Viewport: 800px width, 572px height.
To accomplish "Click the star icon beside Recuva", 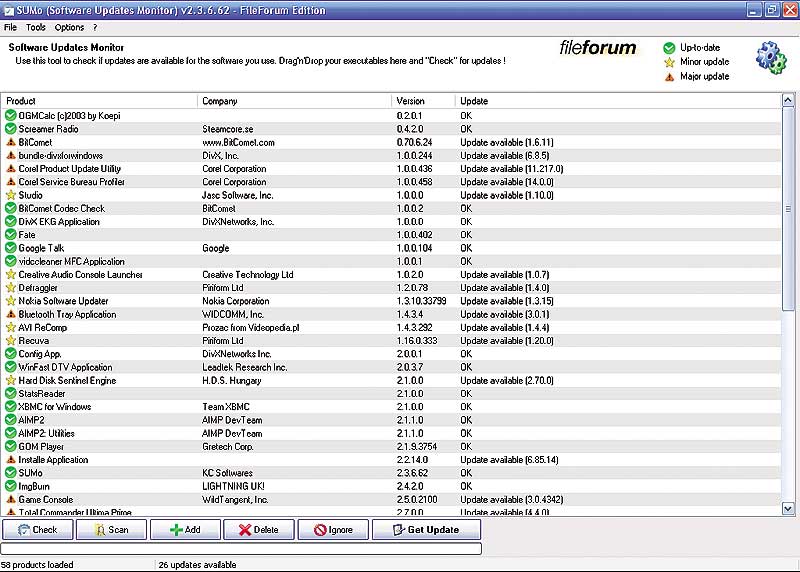I will pos(11,341).
